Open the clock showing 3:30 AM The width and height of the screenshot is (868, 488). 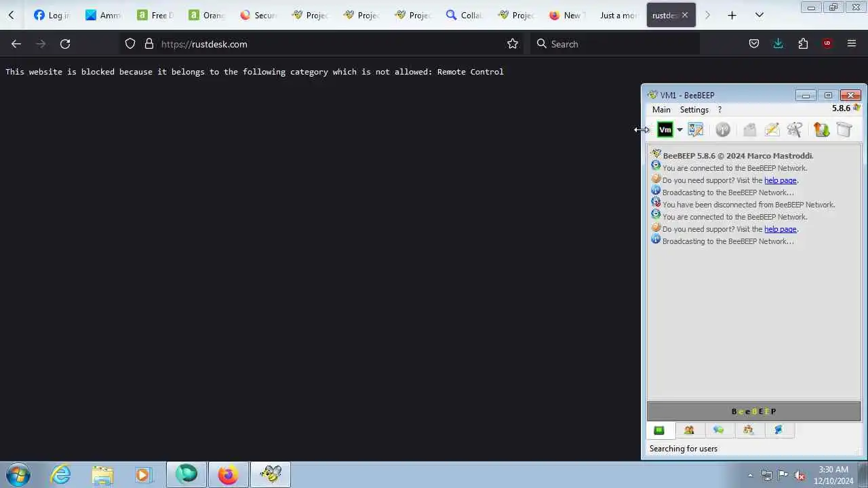833,475
